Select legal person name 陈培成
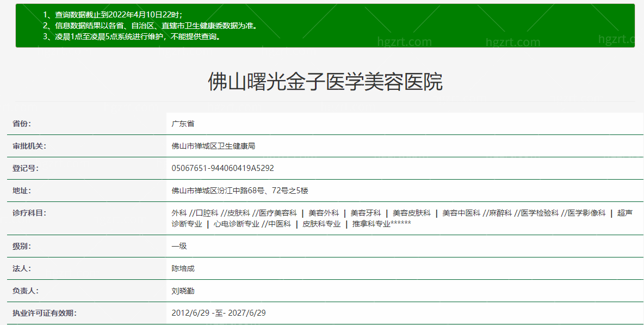644x325 pixels. click(183, 268)
